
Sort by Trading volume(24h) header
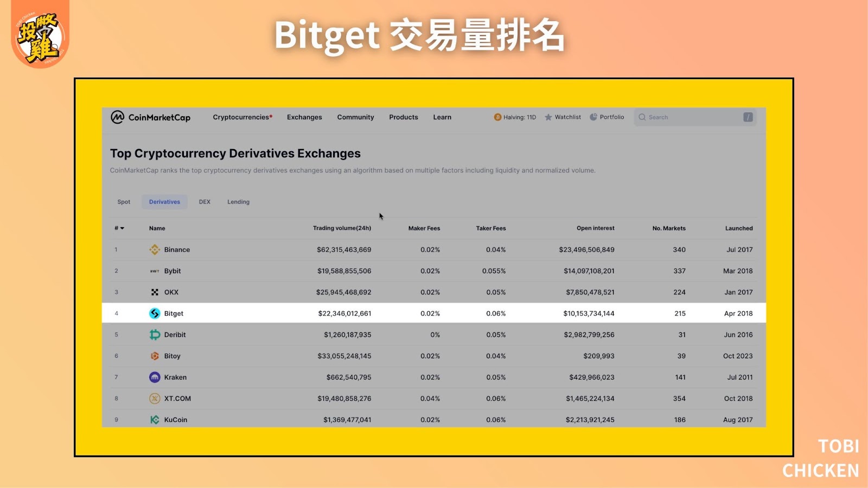coord(342,228)
